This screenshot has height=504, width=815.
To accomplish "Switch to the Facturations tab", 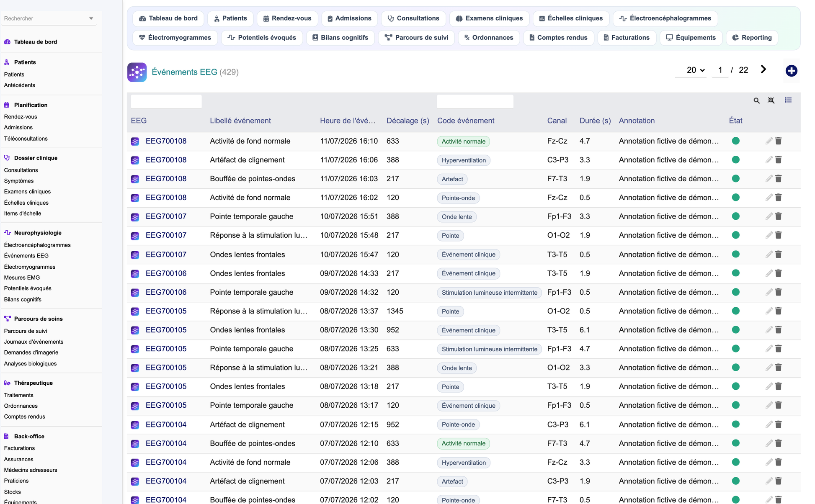I will point(627,38).
